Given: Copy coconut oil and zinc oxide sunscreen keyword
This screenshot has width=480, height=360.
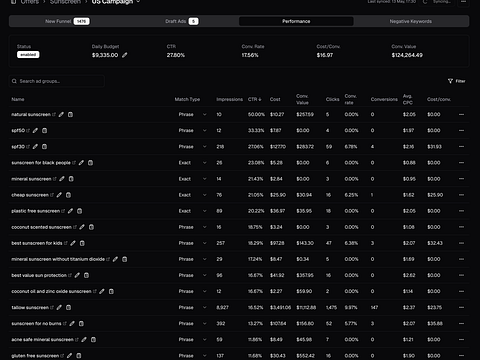Looking at the screenshot, I should click(111, 291).
